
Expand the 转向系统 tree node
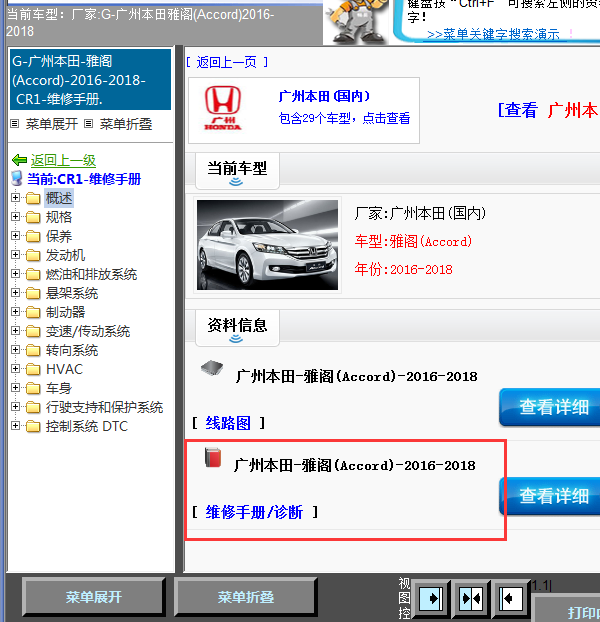(x=15, y=350)
